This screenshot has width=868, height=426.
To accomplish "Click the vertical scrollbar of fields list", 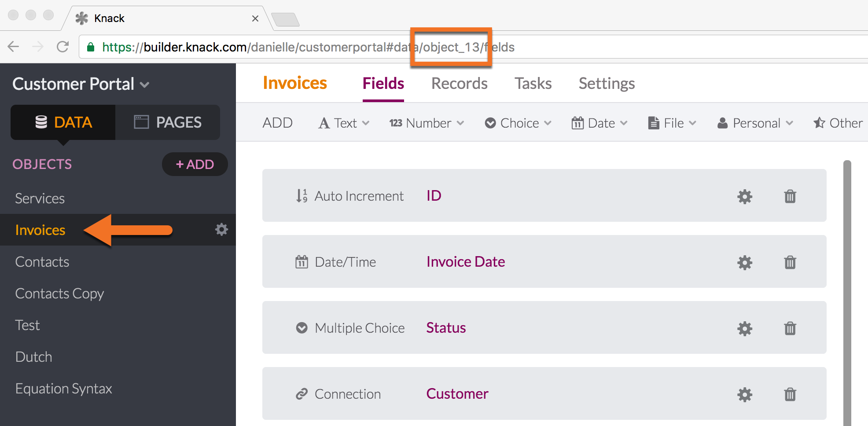I will coord(847,290).
